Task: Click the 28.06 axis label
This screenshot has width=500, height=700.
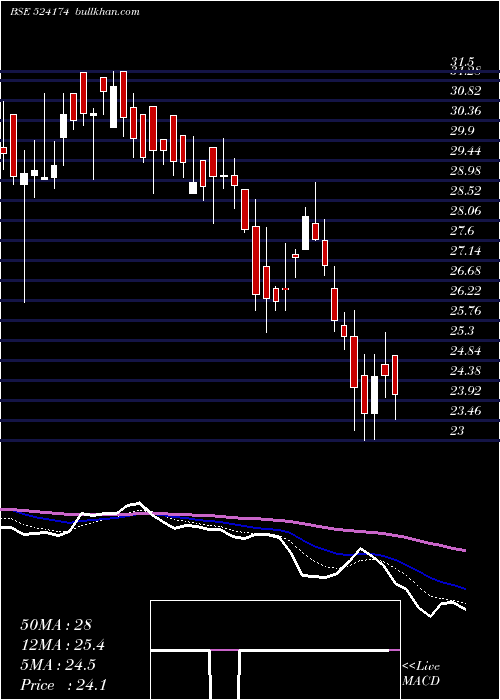Action: pyautogui.click(x=466, y=211)
